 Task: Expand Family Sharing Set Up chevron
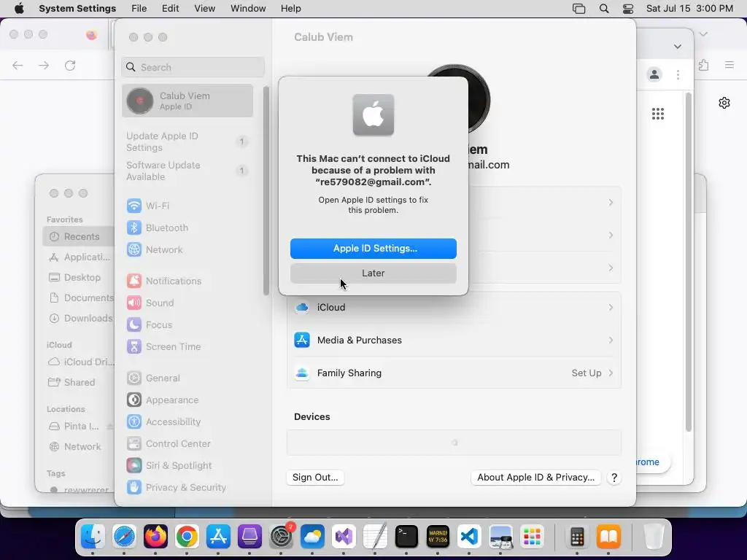(611, 373)
